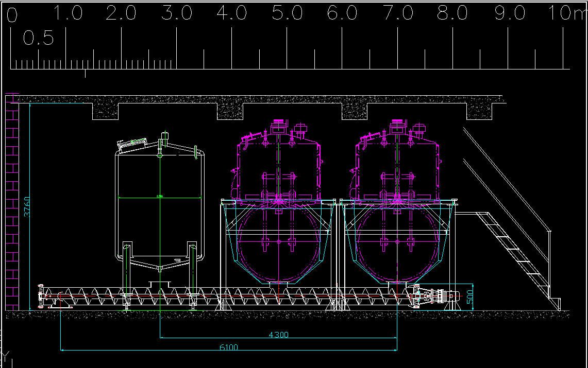Click the 0.5 scale bar label
The image size is (588, 368).
click(39, 38)
